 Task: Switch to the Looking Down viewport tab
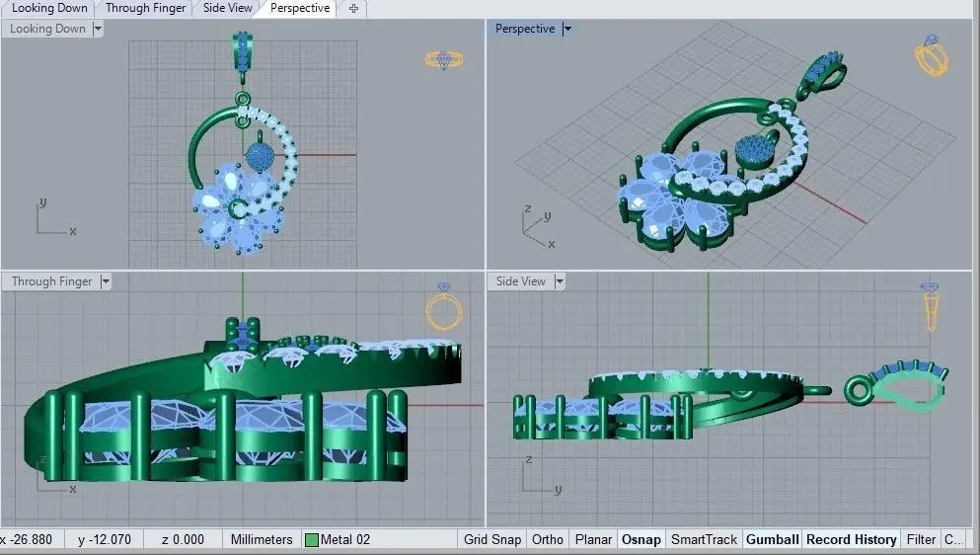47,8
